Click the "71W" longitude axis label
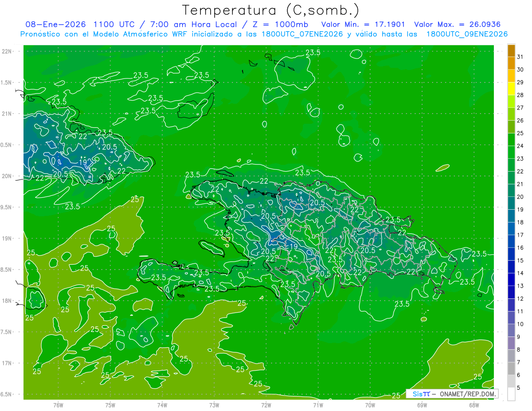Screen dimensions: 532x411 [x=318, y=405]
